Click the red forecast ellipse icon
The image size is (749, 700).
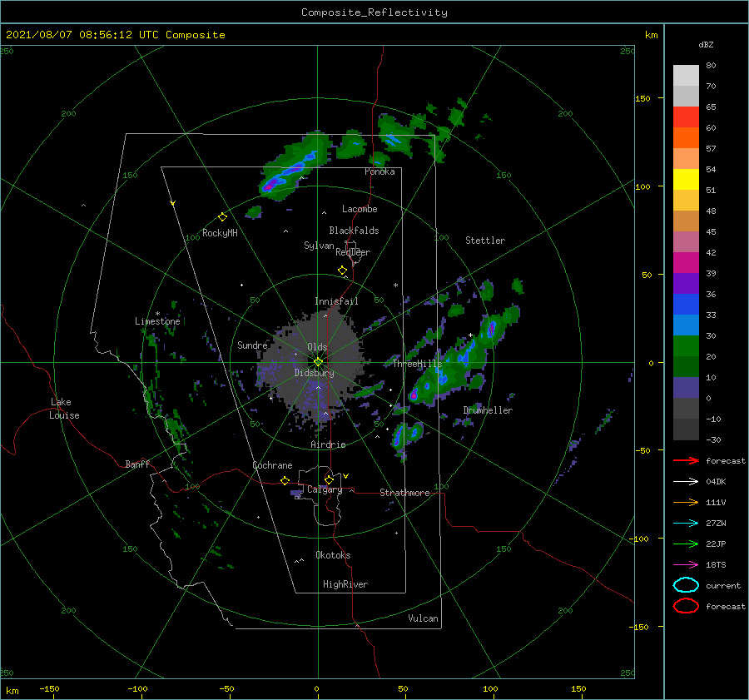point(686,606)
